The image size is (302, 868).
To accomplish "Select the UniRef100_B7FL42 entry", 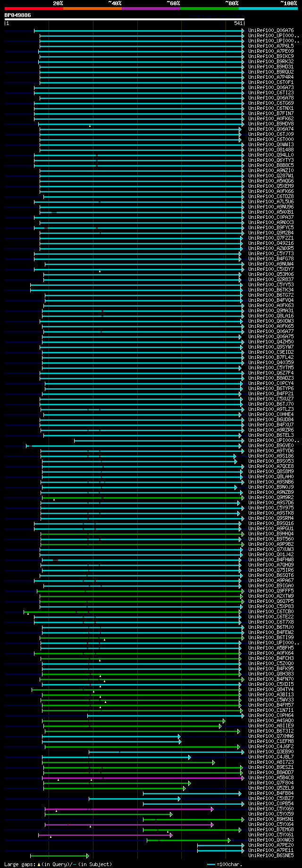I will [271, 358].
